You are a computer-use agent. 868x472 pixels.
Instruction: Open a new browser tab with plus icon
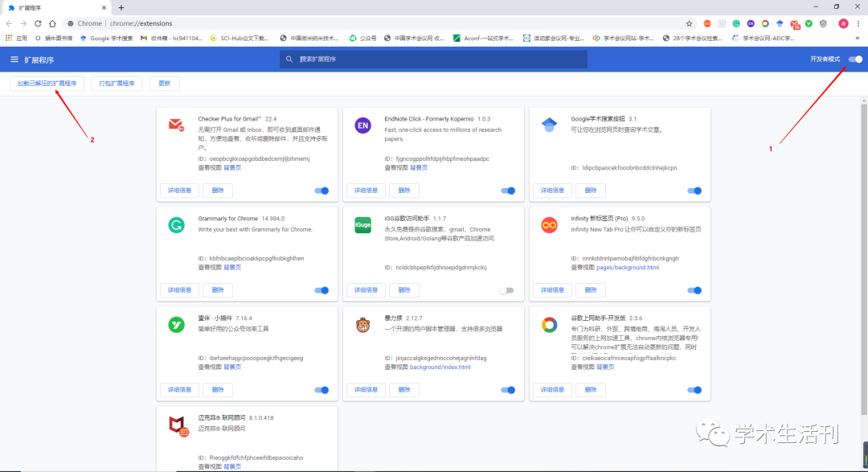(x=121, y=8)
